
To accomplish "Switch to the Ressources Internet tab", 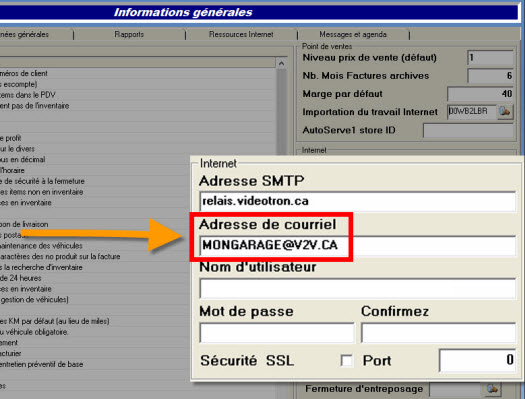I will click(241, 34).
